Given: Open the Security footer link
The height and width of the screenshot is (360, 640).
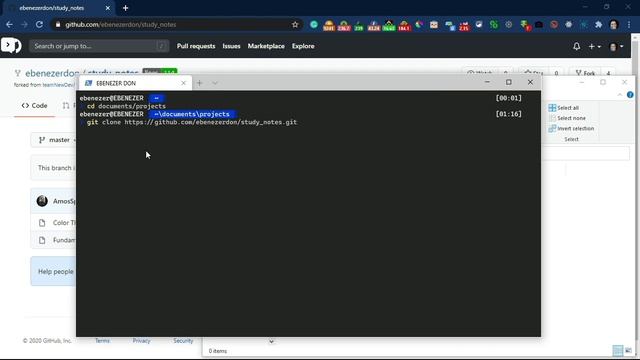Looking at the screenshot, I should 183,340.
